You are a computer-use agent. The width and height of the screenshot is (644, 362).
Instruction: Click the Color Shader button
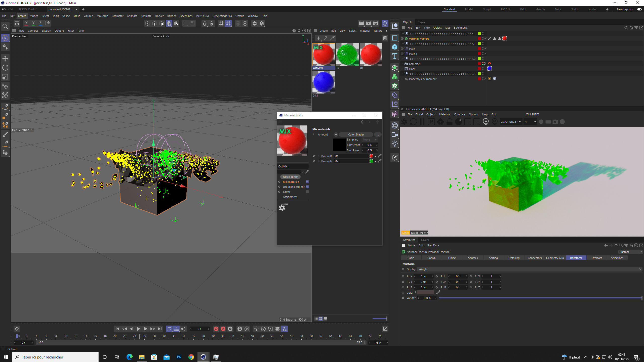356,134
